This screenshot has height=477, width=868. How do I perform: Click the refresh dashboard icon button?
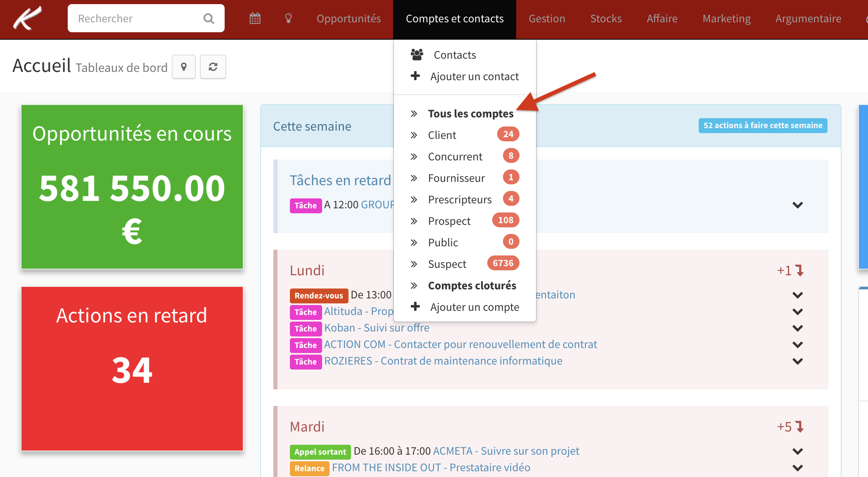click(x=213, y=67)
